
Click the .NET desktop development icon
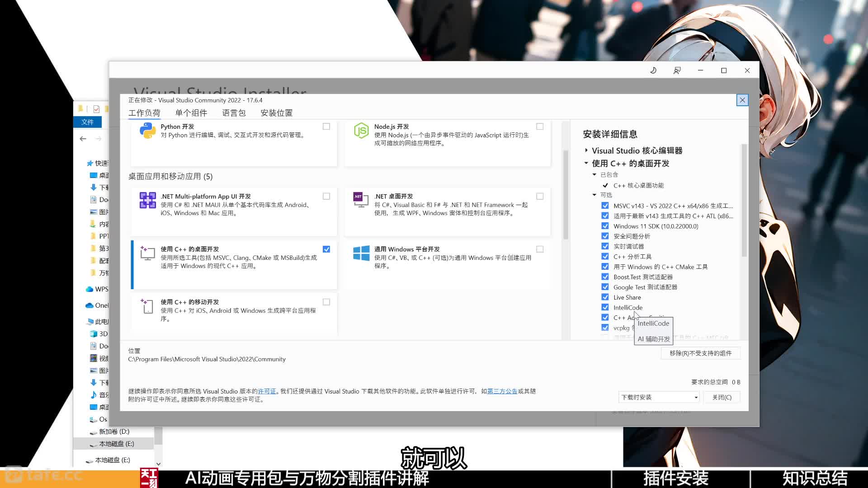tap(361, 200)
